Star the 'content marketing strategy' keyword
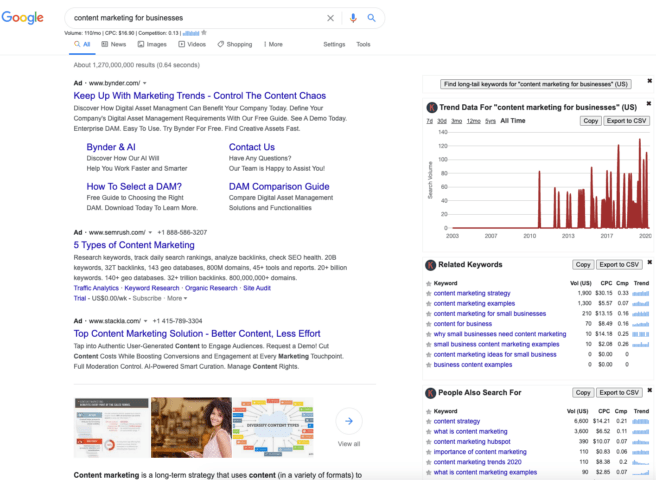Viewport: 656px width, 480px height. 428,293
